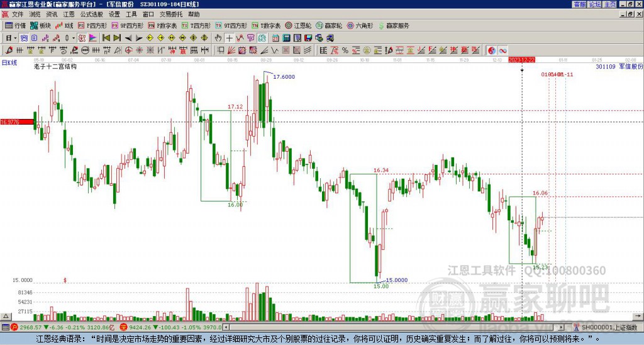Open the T数字表 tool
Viewport: 644px width, 345px height.
coord(267,25)
